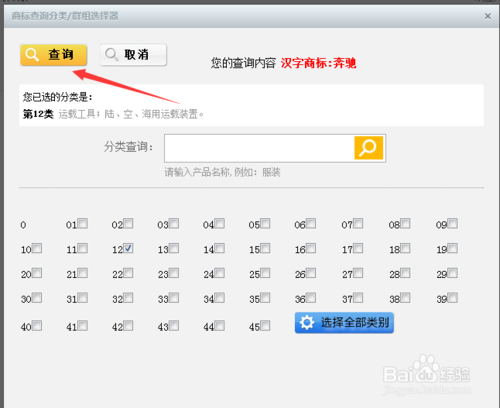Check category 15 checkbox
The image size is (500, 408).
point(265,248)
